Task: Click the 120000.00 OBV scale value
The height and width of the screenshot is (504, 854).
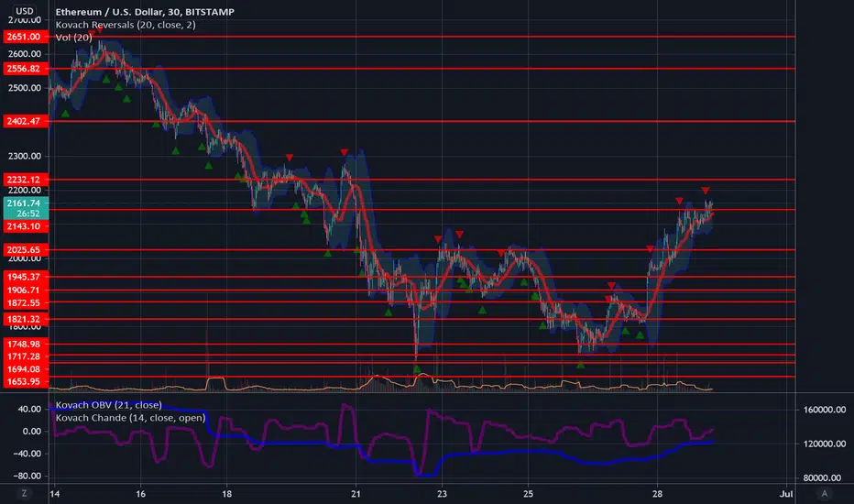Action: tap(825, 444)
